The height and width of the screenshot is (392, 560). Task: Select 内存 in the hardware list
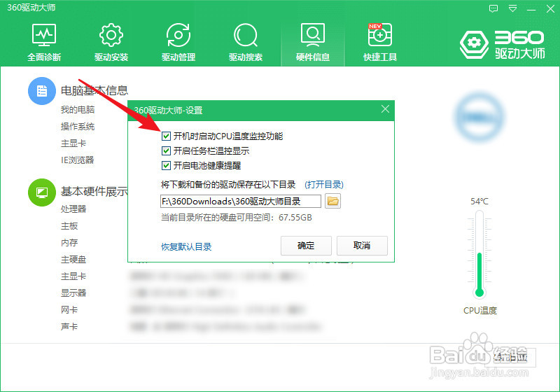(x=69, y=243)
